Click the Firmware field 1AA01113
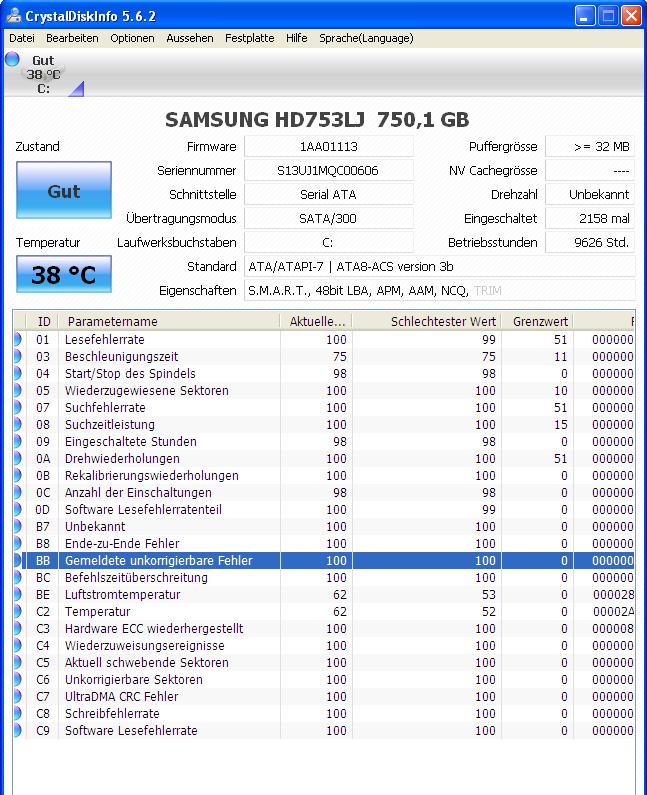Screen dimensions: 647x795 [329, 147]
